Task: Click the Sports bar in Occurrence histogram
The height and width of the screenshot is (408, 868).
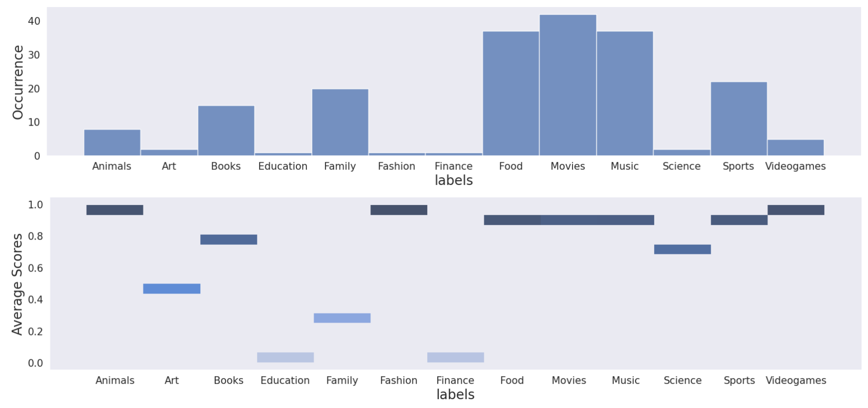Action: (739, 119)
